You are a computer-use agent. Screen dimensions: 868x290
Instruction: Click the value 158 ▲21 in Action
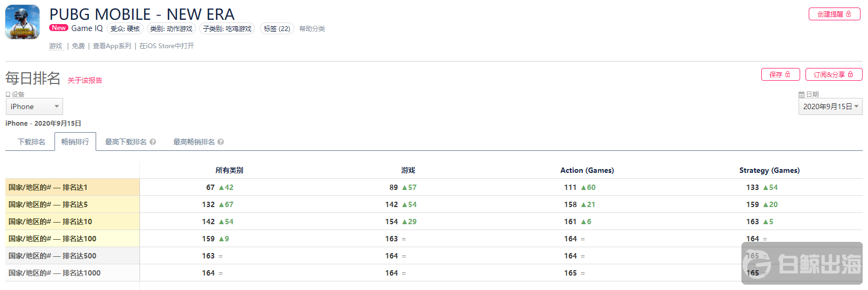point(580,204)
